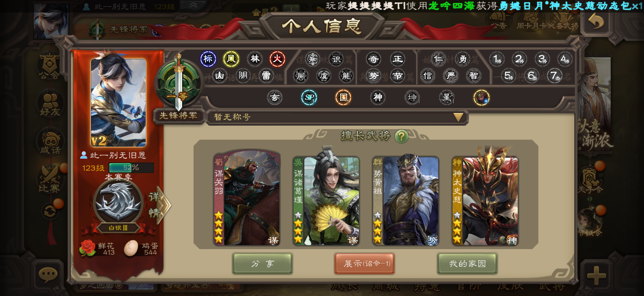Collapse the top player info chevron
The height and width of the screenshot is (296, 644).
pyautogui.click(x=193, y=5)
